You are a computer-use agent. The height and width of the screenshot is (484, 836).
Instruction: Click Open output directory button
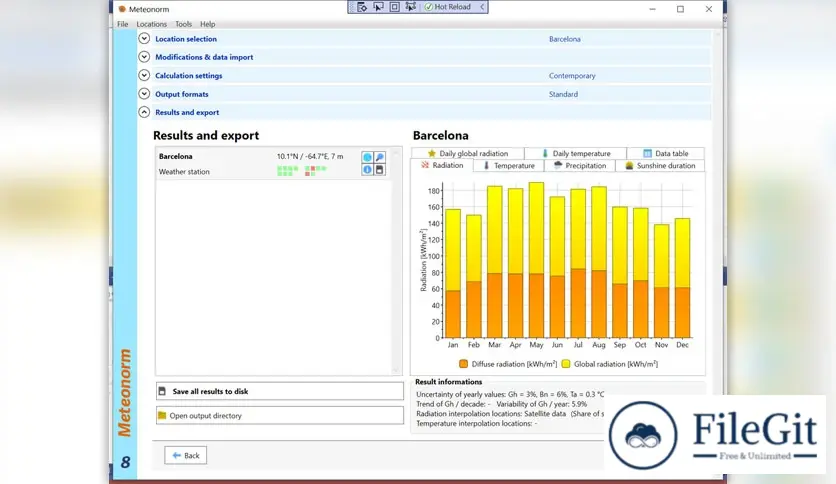(280, 415)
